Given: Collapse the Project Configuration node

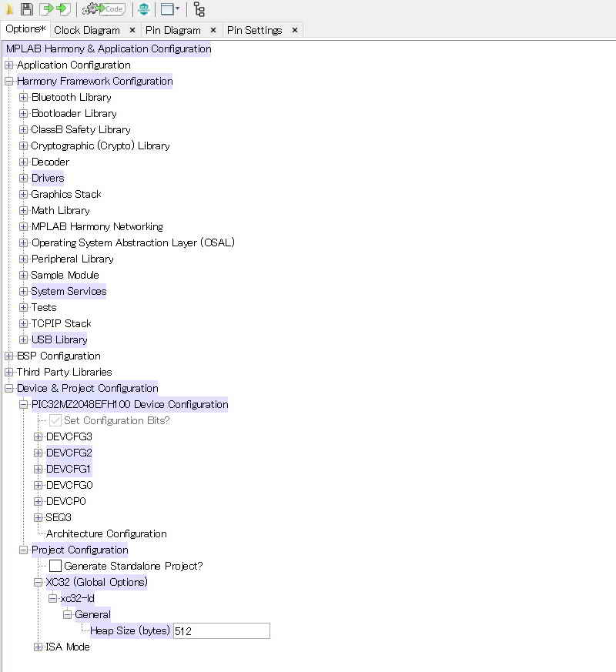Looking at the screenshot, I should click(24, 550).
